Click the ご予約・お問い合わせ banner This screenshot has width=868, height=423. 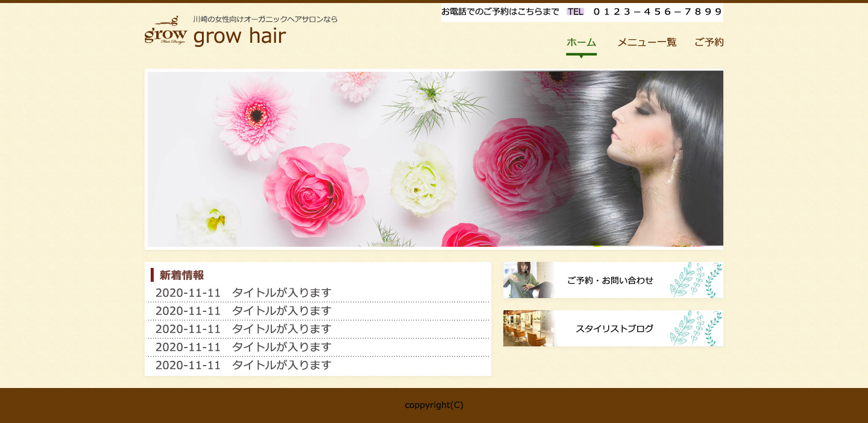click(x=613, y=280)
